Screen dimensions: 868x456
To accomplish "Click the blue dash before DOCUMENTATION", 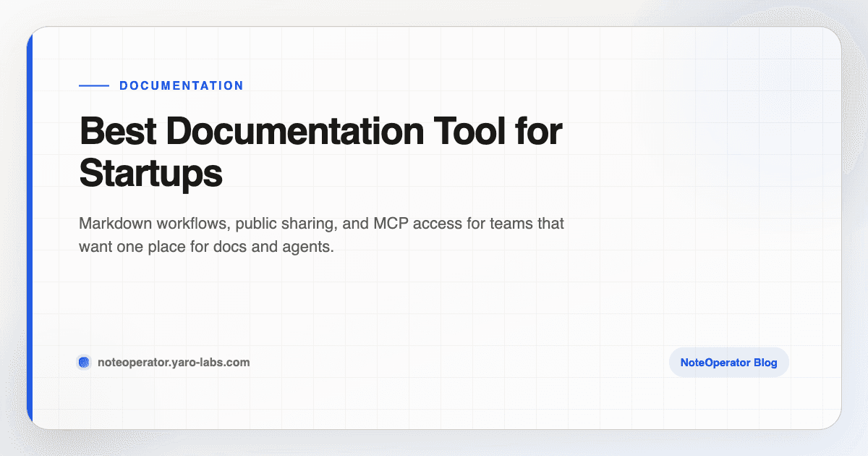I will click(93, 85).
